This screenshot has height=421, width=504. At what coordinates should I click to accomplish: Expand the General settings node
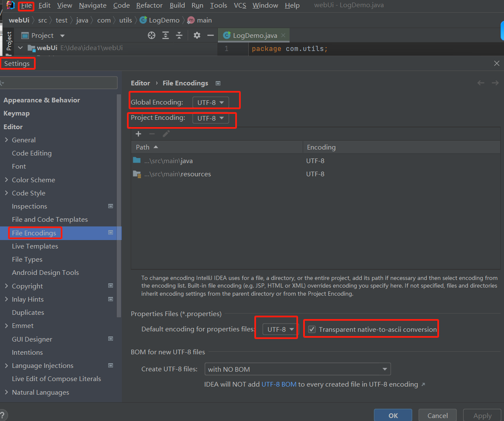tap(6, 140)
